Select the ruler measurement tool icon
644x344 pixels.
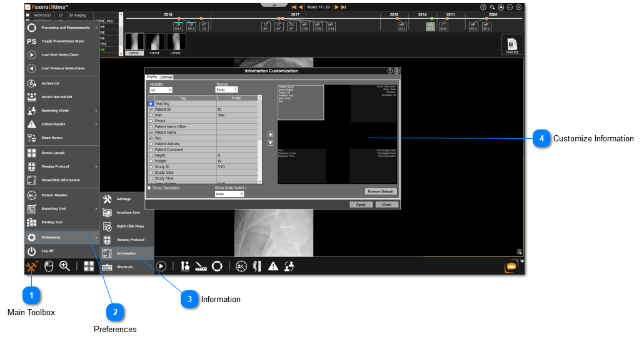pos(201,266)
